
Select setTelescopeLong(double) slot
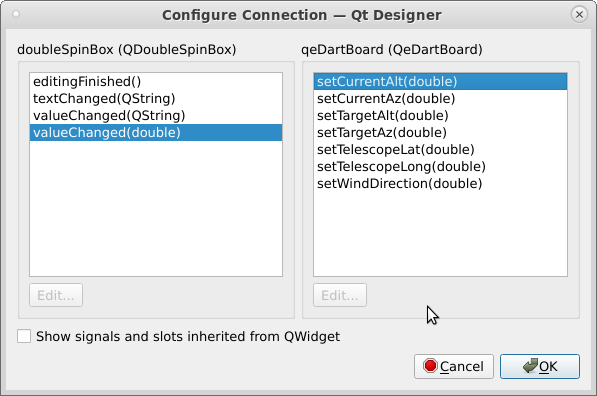point(440,166)
